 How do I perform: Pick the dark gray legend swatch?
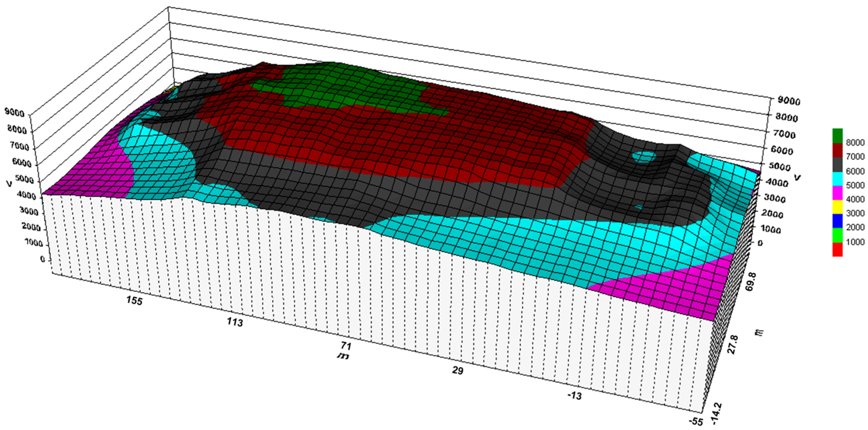pyautogui.click(x=837, y=164)
